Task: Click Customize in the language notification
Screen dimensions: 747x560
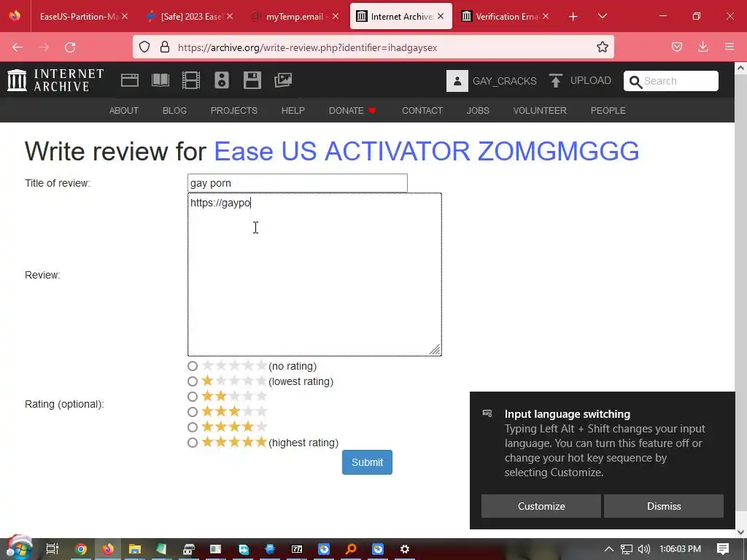Action: point(541,506)
